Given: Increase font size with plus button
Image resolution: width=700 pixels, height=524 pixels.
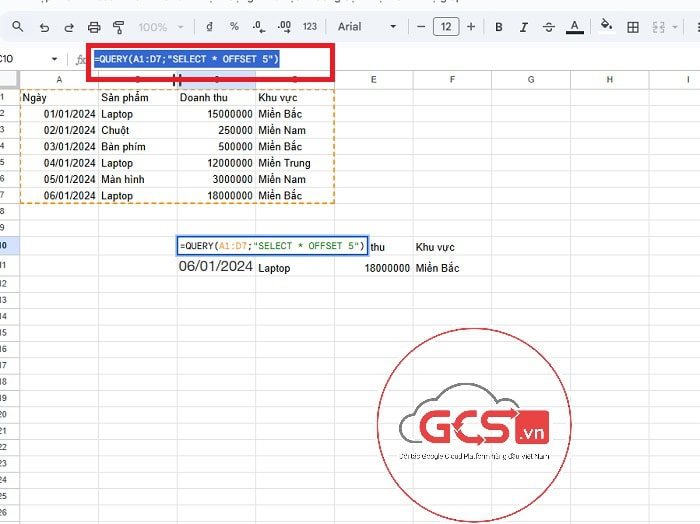Looking at the screenshot, I should (x=471, y=27).
